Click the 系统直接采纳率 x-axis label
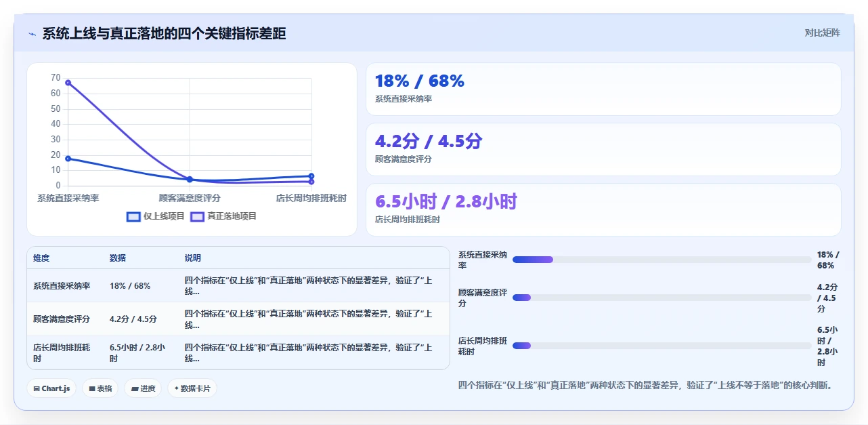The image size is (868, 425). (68, 198)
